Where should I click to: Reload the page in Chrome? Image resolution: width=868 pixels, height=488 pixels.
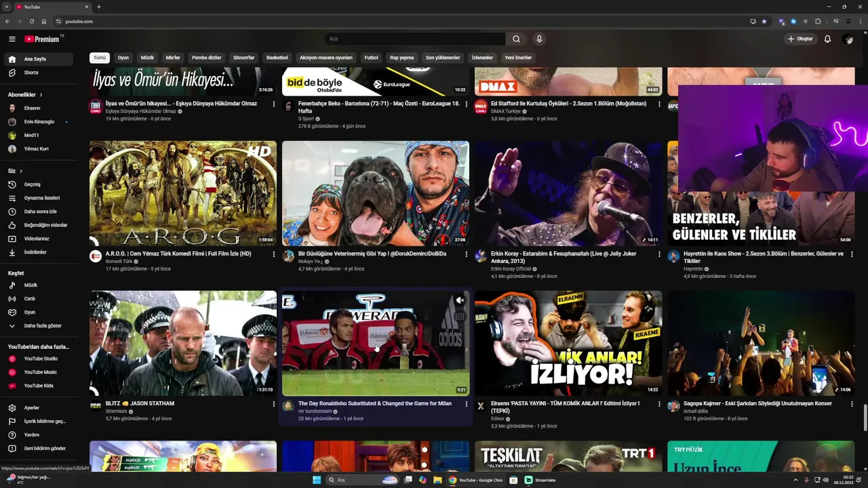[31, 21]
